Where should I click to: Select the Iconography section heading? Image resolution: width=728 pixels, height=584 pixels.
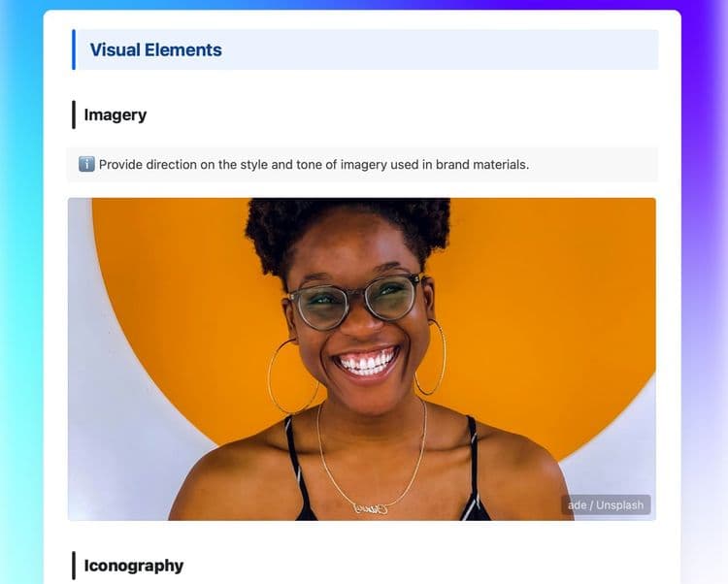pyautogui.click(x=134, y=566)
